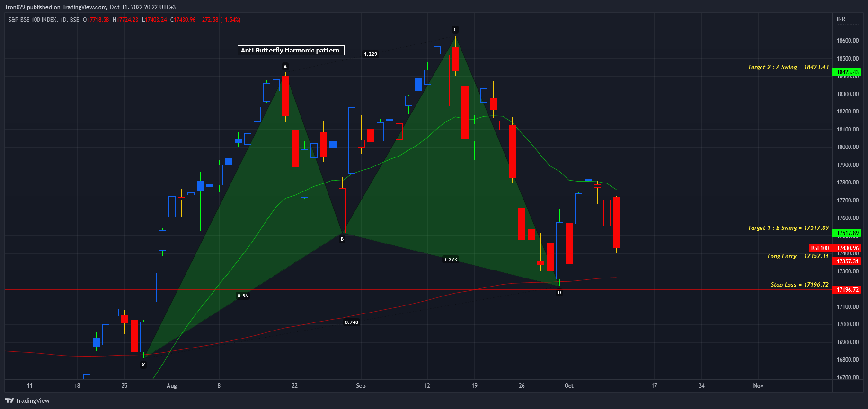Click the 18000.00 price scale label

[x=848, y=147]
